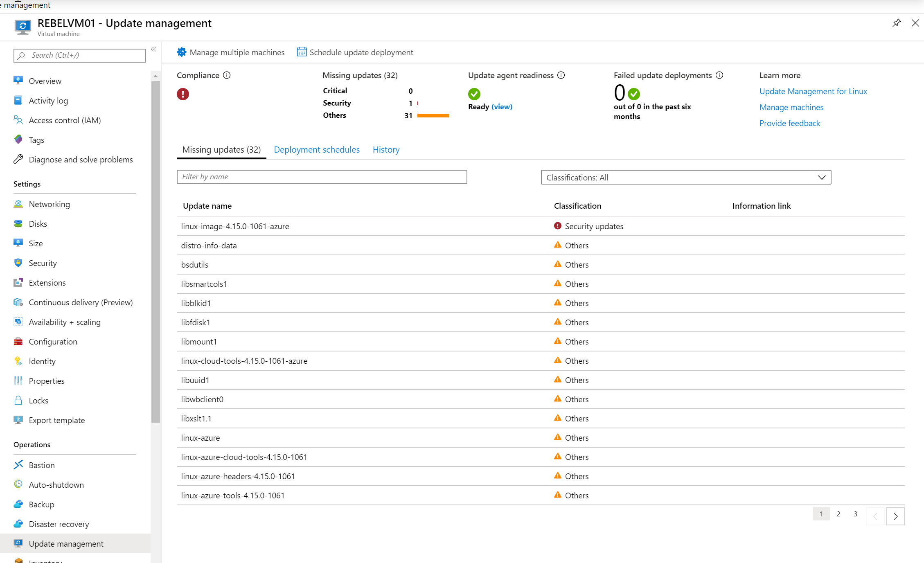Go to next page of updates

click(x=895, y=516)
